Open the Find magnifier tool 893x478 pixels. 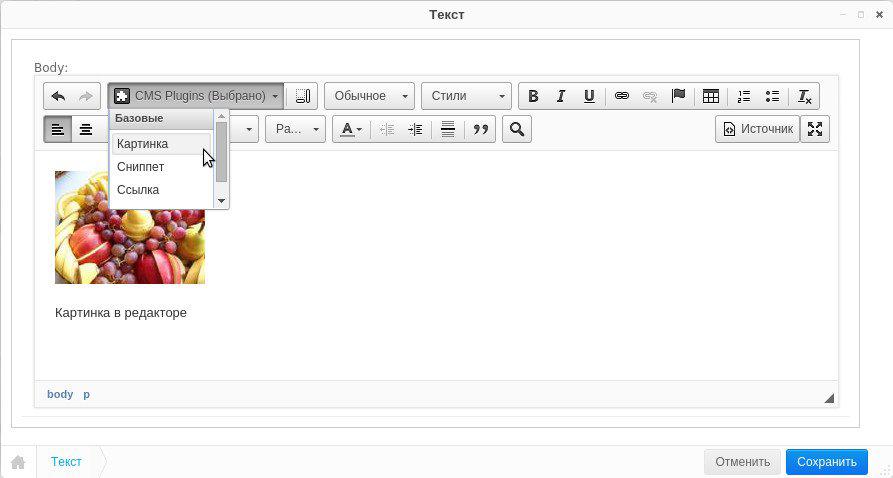[516, 129]
